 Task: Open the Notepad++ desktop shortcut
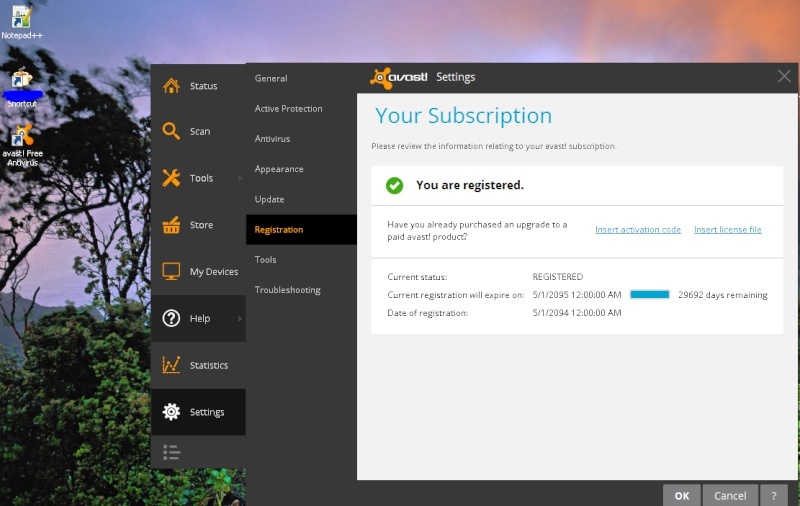tap(21, 22)
